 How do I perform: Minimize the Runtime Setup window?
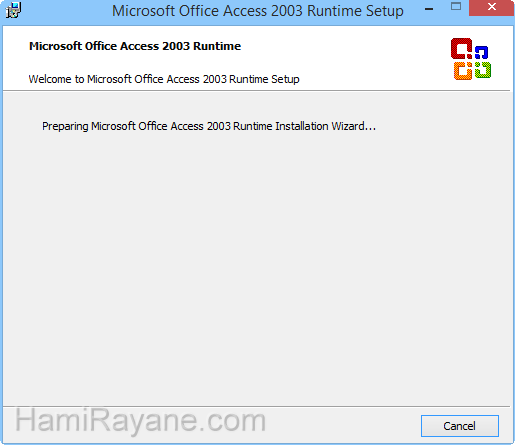(429, 9)
